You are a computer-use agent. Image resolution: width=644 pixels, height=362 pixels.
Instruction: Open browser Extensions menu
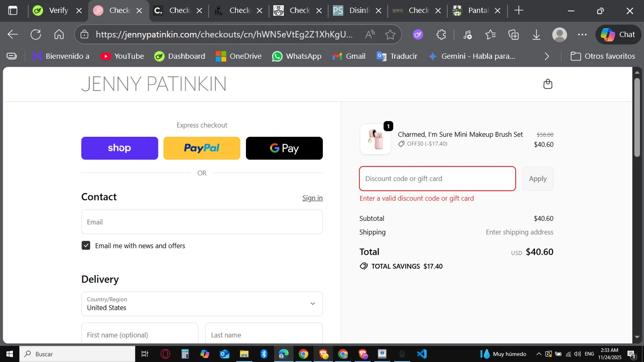441,35
